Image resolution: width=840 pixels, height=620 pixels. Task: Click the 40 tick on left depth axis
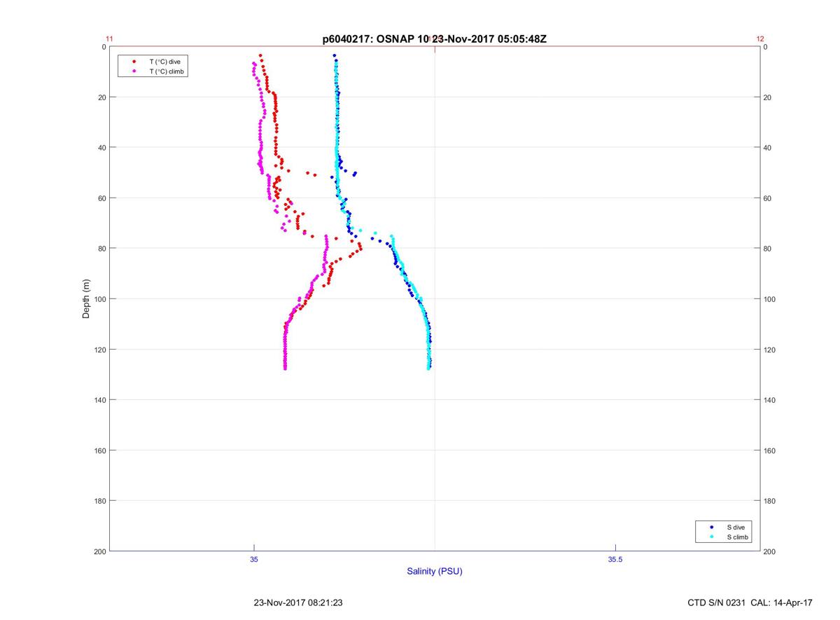point(102,148)
